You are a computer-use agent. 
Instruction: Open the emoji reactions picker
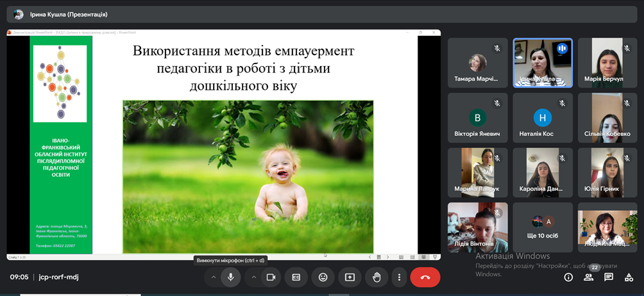point(323,277)
